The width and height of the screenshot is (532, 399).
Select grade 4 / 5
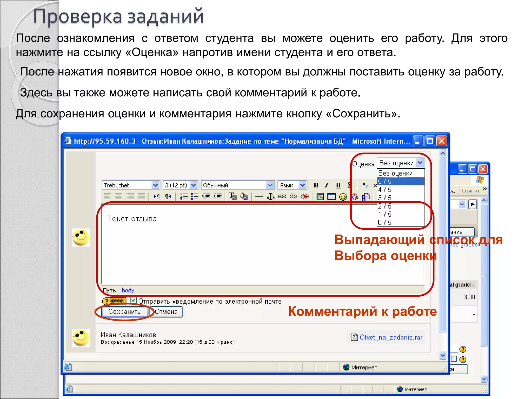(401, 190)
